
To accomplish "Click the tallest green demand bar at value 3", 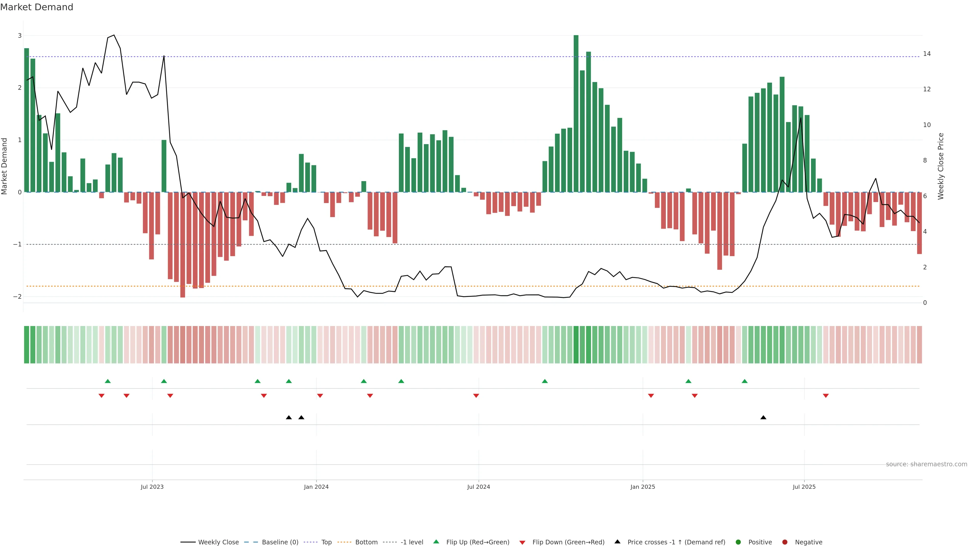I will click(x=575, y=114).
